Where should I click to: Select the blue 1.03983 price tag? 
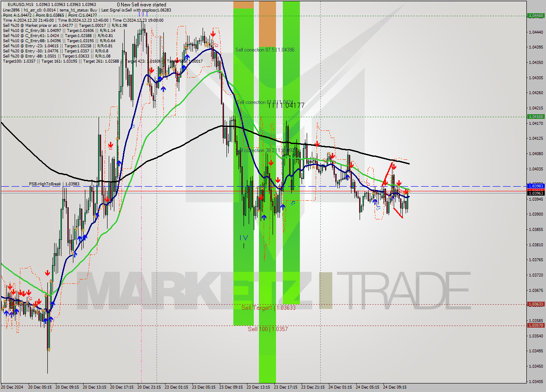(536, 186)
